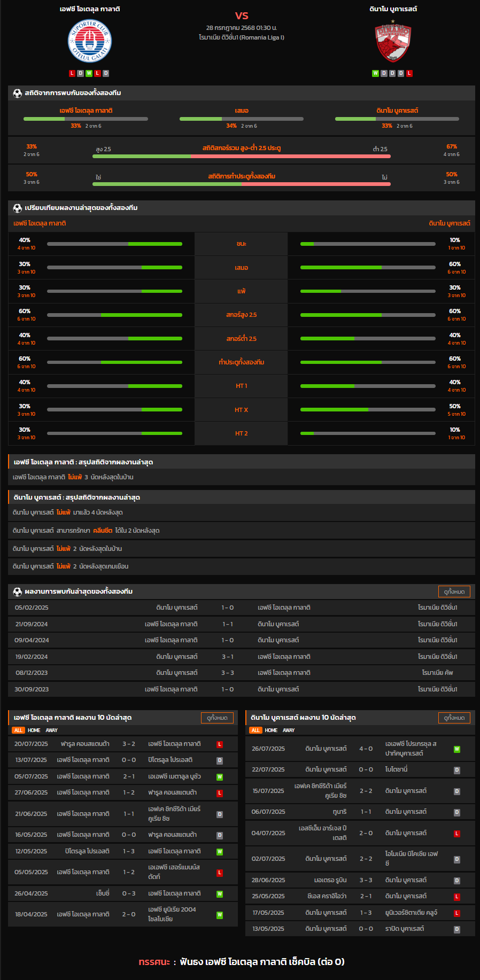
Task: Click the D badge for 22/07/2025 Dinamo match
Action: coord(457,770)
